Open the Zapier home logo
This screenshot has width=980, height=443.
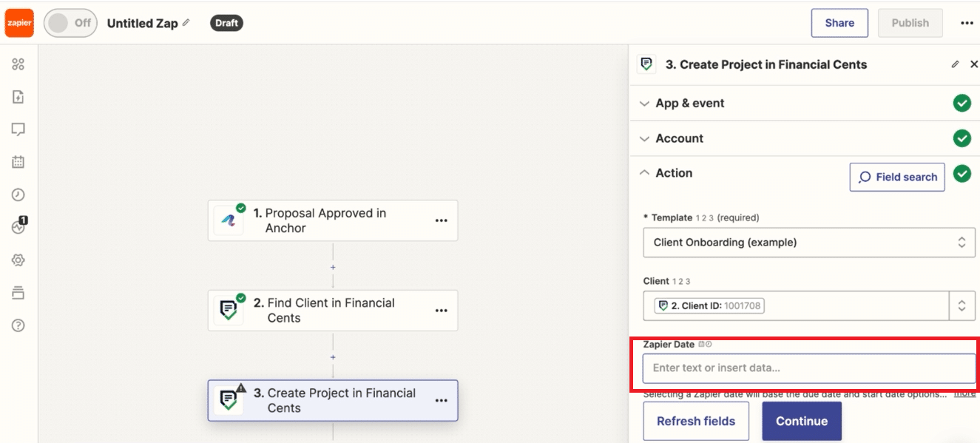click(19, 23)
